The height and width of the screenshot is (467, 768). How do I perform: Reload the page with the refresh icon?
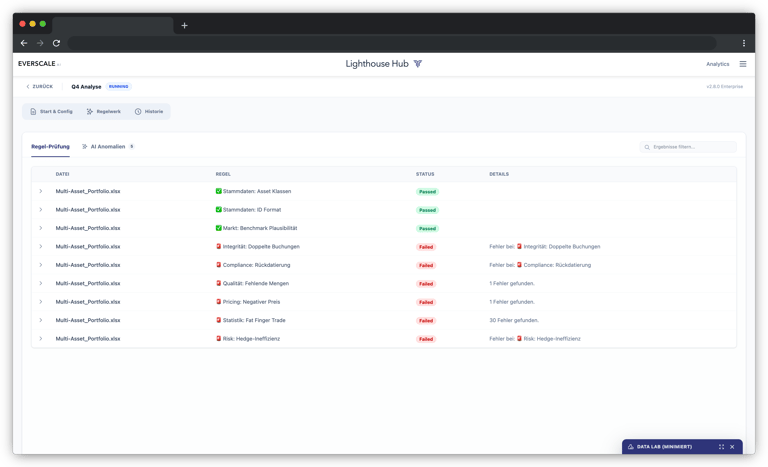(x=56, y=43)
